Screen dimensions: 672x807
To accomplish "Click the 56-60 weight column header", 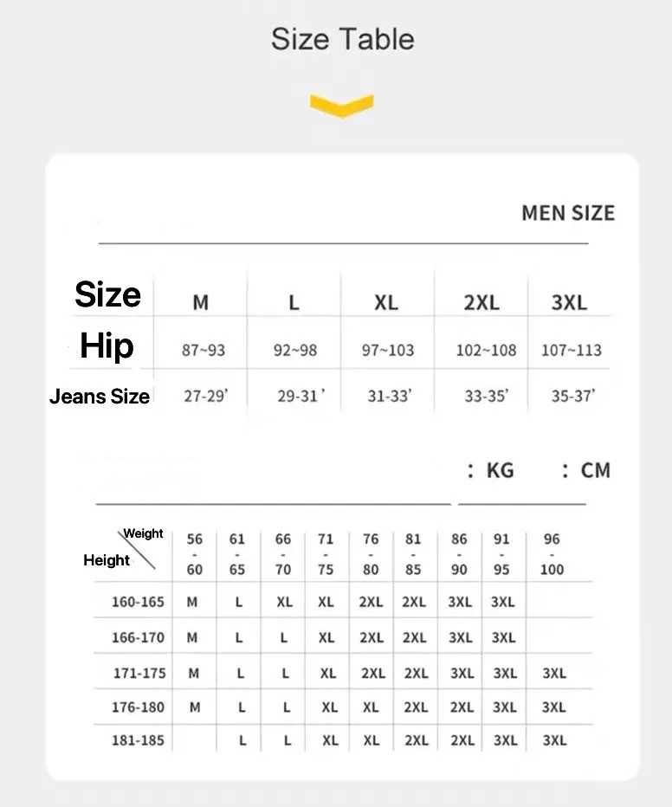I will (195, 554).
